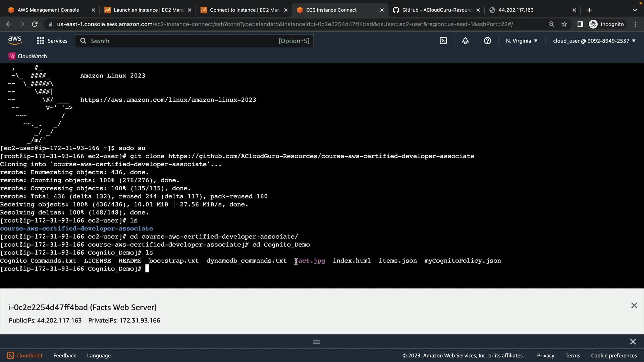Click the browser zoom magnifier icon
Image resolution: width=644 pixels, height=362 pixels.
click(x=551, y=24)
